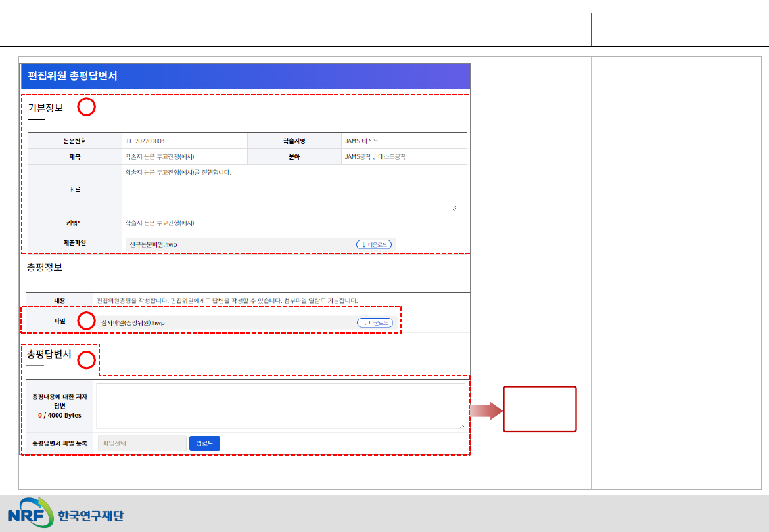
Task: Open the 신규논문파일.hwp file link
Action: pos(153,244)
